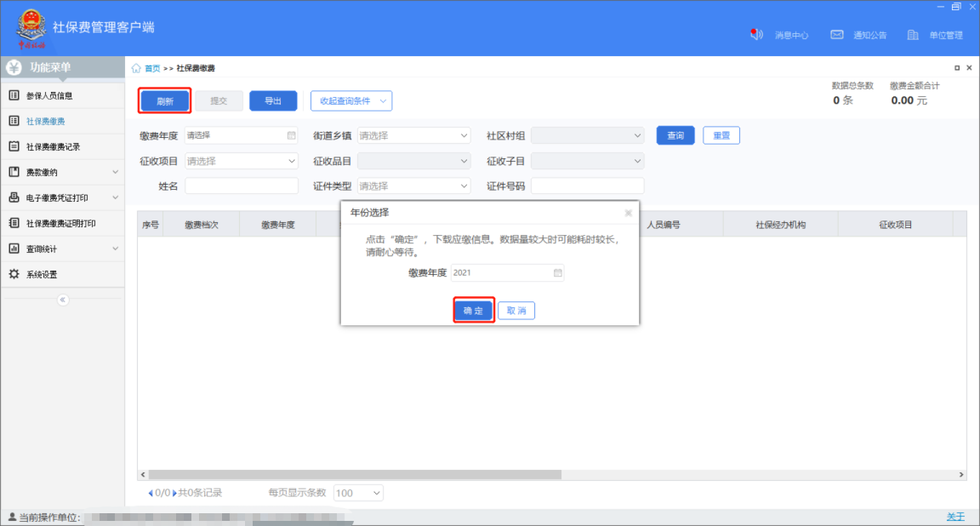Click the 刷新 button
The height and width of the screenshot is (526, 980).
click(165, 101)
